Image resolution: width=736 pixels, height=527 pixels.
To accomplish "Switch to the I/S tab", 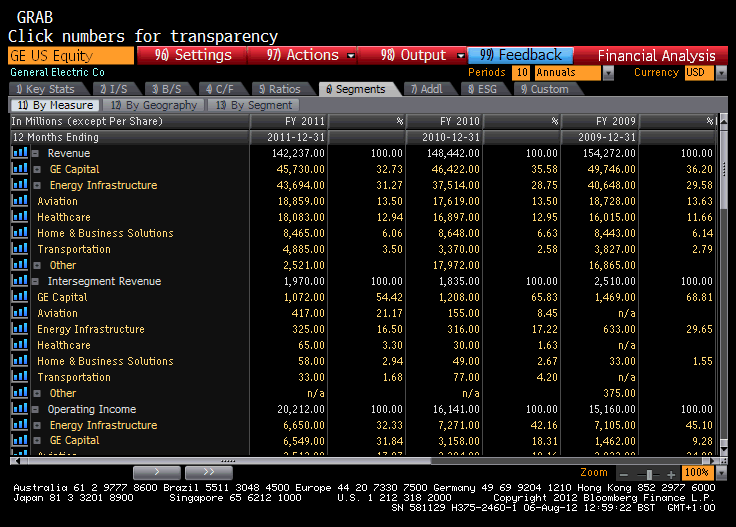I will click(114, 89).
